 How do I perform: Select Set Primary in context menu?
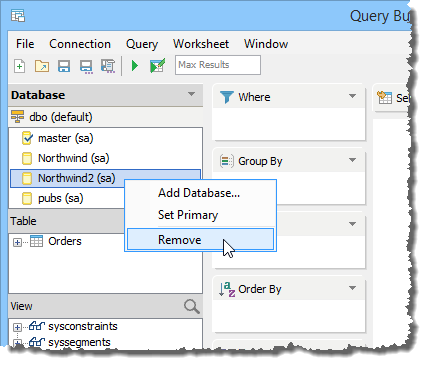188,215
